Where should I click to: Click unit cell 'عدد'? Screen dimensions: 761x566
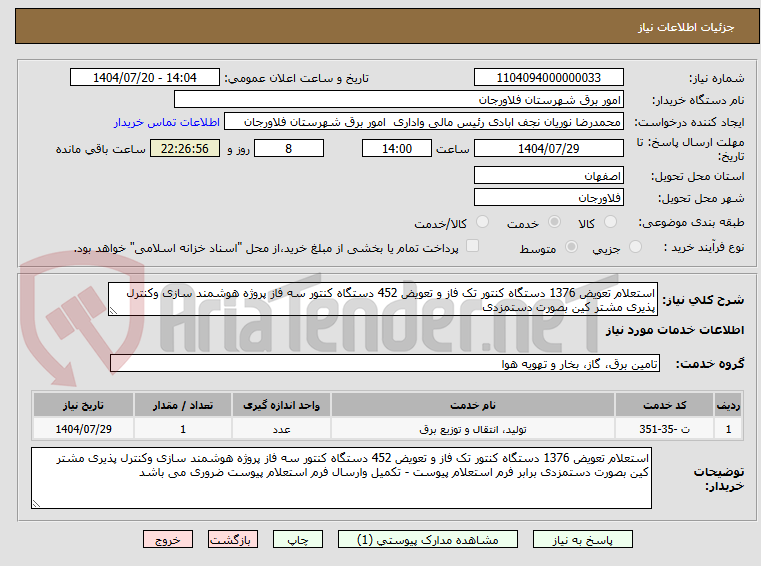point(281,429)
